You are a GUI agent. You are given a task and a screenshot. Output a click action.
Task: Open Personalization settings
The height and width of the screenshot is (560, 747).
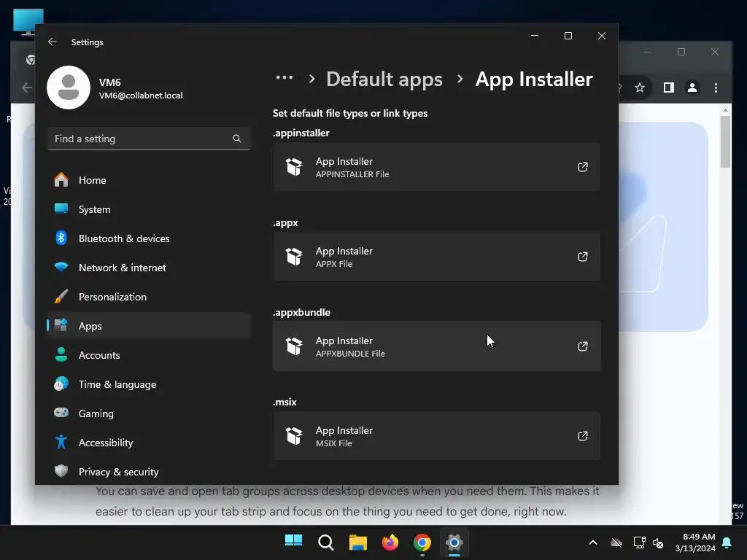click(x=149, y=297)
